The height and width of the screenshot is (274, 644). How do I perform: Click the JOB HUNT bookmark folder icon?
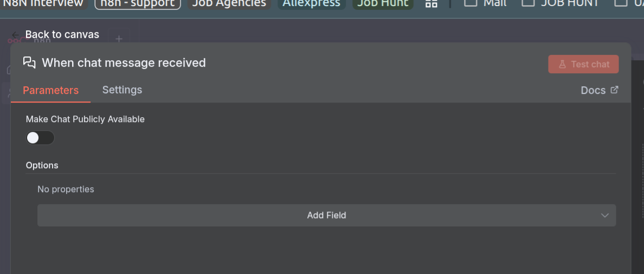[527, 3]
